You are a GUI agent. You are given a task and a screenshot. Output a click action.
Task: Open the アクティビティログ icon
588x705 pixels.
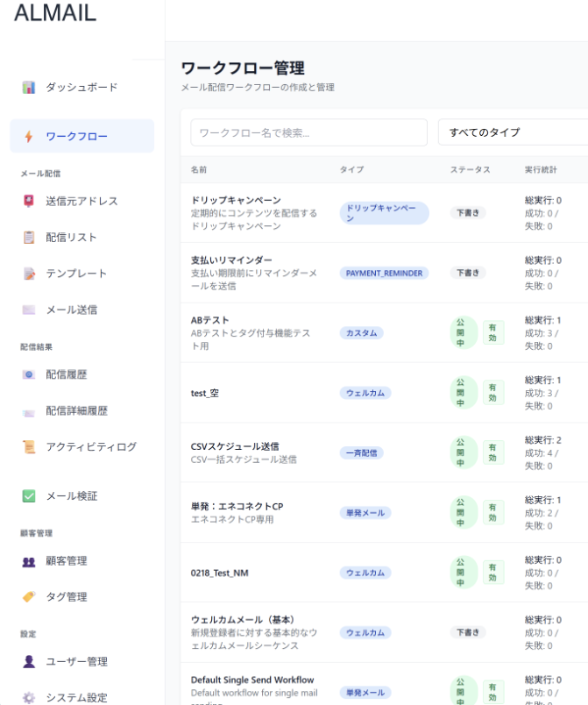point(27,446)
